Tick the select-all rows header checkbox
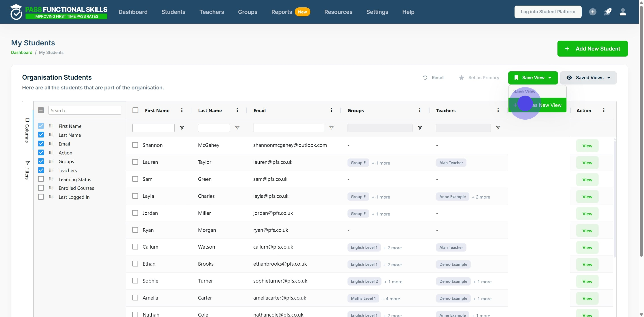The image size is (644, 317). coord(135,110)
